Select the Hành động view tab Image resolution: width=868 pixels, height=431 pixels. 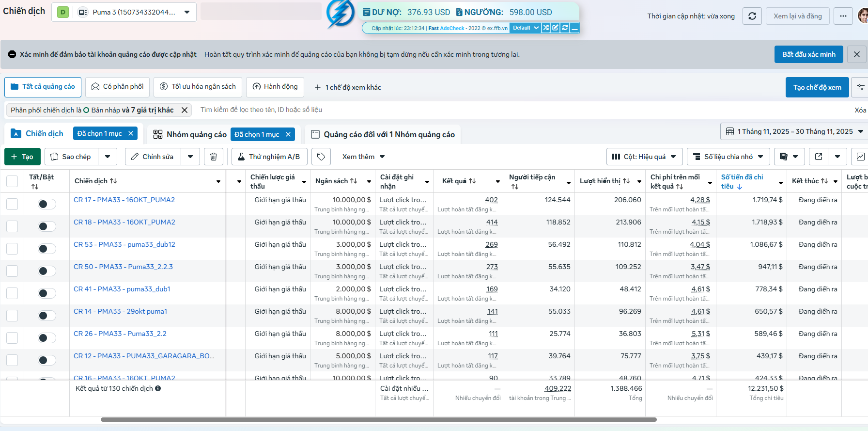pyautogui.click(x=275, y=87)
